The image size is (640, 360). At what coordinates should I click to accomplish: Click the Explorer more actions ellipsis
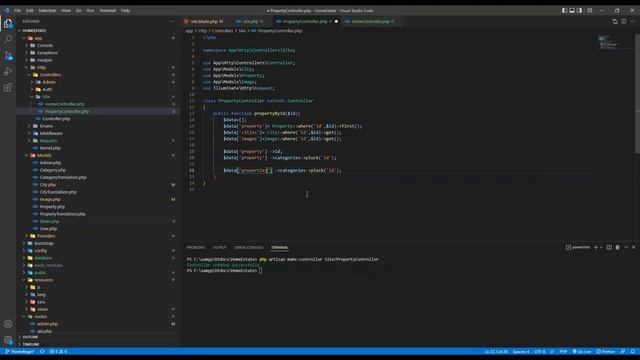coord(173,21)
